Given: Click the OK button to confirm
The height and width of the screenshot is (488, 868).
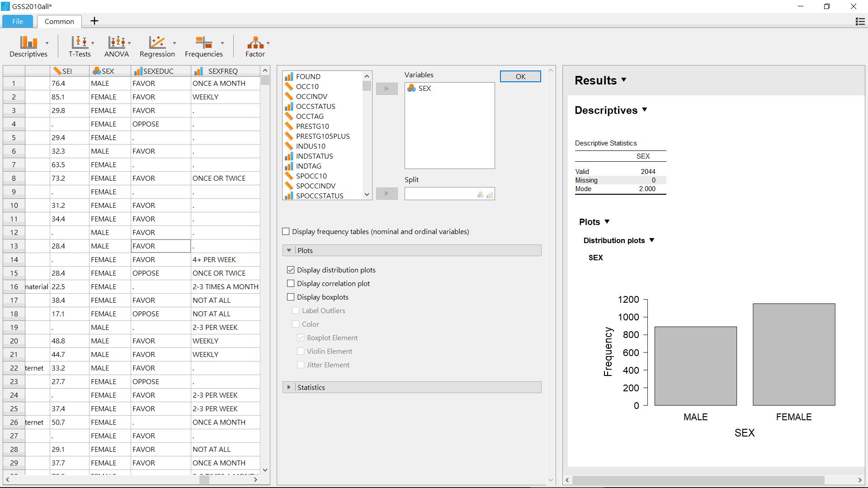Looking at the screenshot, I should 519,75.
